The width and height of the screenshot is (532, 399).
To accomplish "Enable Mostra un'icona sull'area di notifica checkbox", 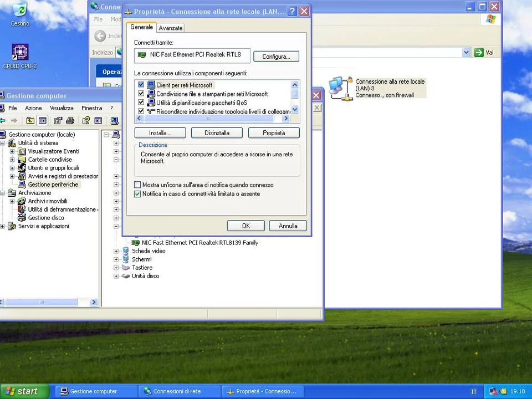I will pyautogui.click(x=138, y=185).
